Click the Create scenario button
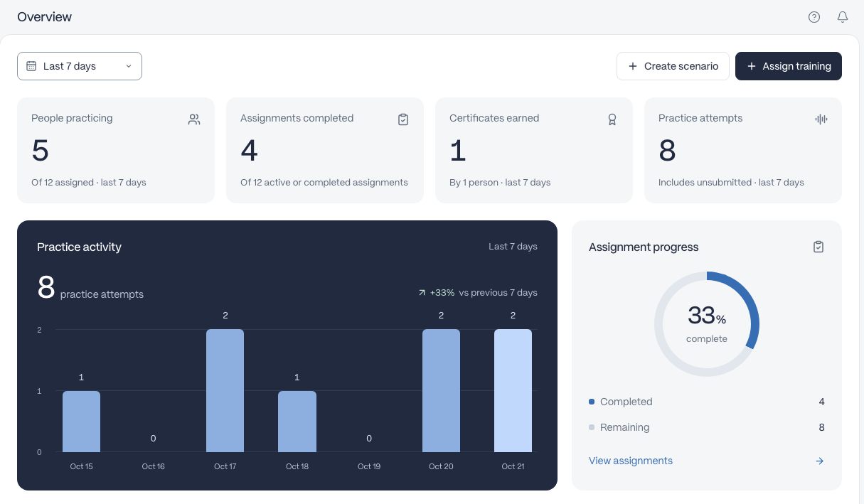Image resolution: width=864 pixels, height=504 pixels. [673, 66]
